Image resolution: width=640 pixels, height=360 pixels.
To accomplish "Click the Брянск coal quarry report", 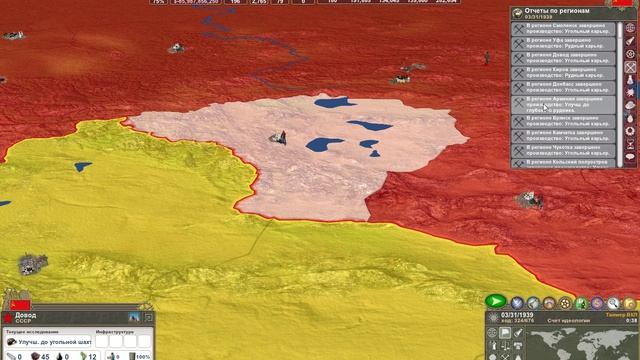I will pos(563,122).
